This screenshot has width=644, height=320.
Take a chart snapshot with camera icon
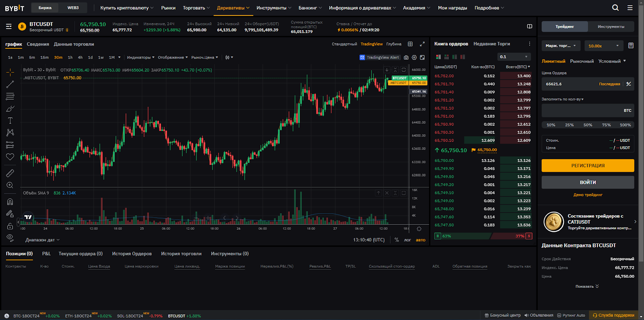[406, 58]
